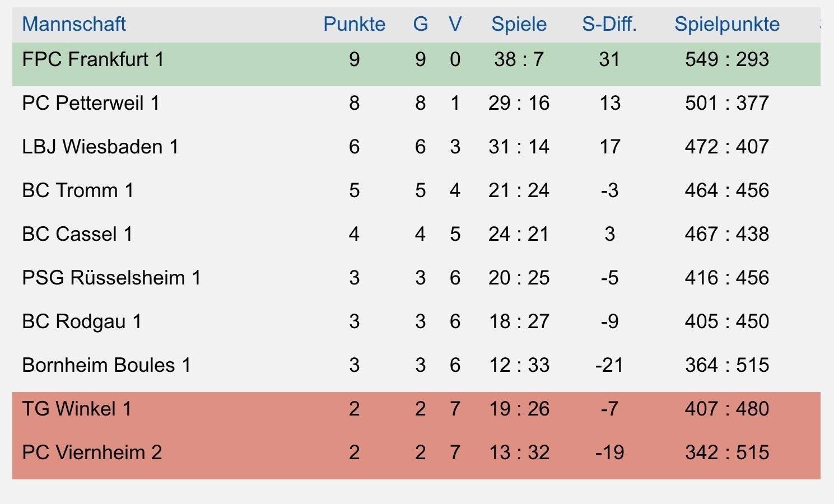Open the LBJ Wiesbaden 1 entry

pyautogui.click(x=100, y=147)
